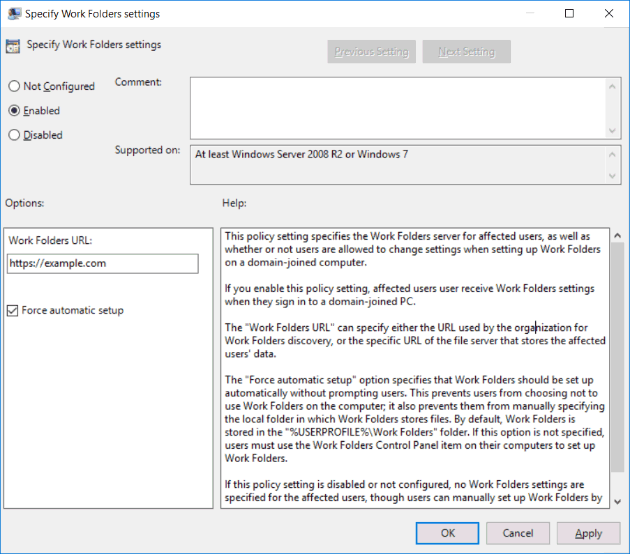Image resolution: width=630 pixels, height=554 pixels.
Task: Click the title bar app icon
Action: point(14,14)
